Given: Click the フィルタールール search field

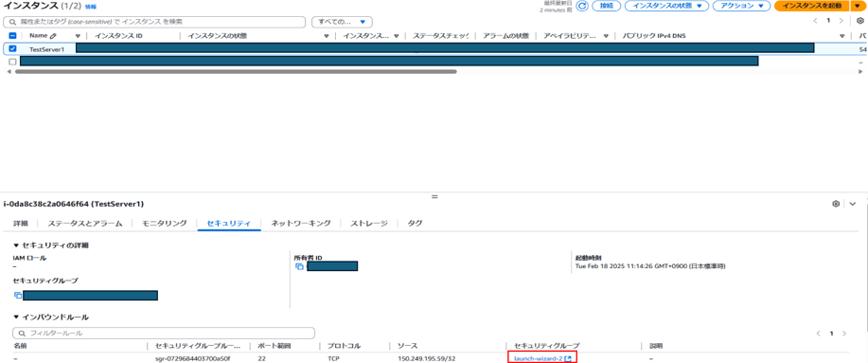Looking at the screenshot, I should pyautogui.click(x=164, y=334).
